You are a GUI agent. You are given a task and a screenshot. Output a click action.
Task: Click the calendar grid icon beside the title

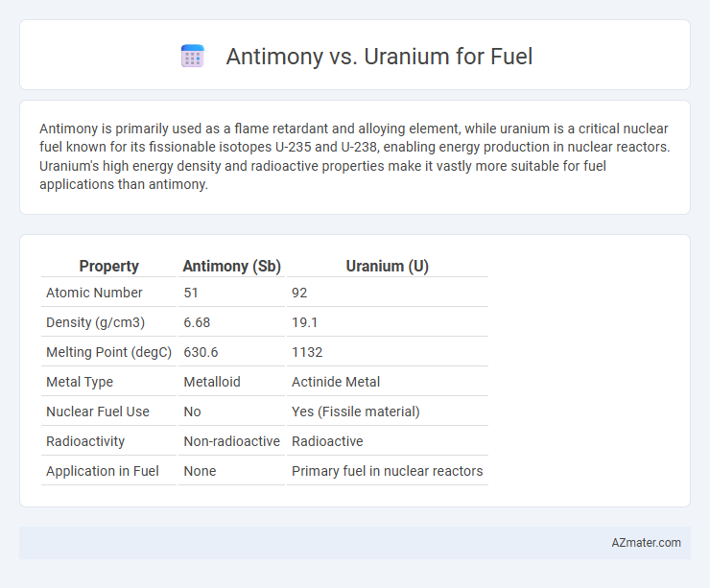tap(193, 57)
